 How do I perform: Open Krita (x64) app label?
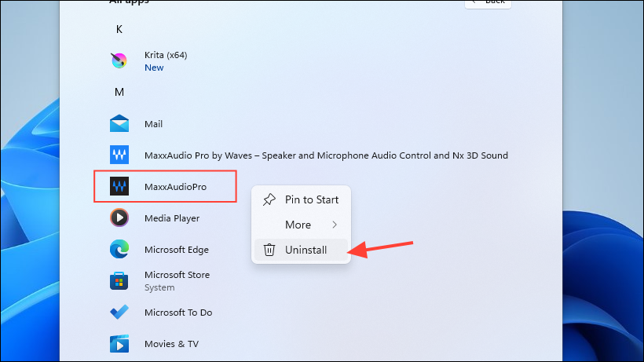click(166, 55)
